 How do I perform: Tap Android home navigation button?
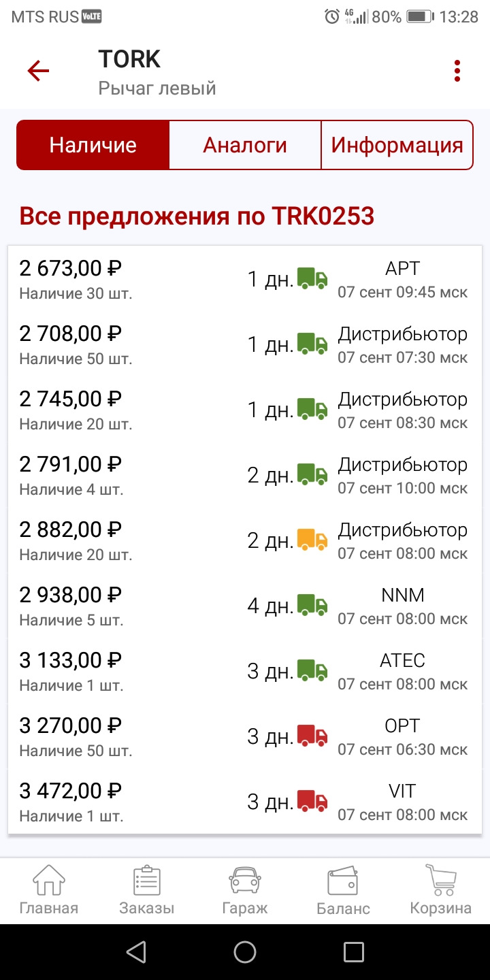pyautogui.click(x=245, y=952)
